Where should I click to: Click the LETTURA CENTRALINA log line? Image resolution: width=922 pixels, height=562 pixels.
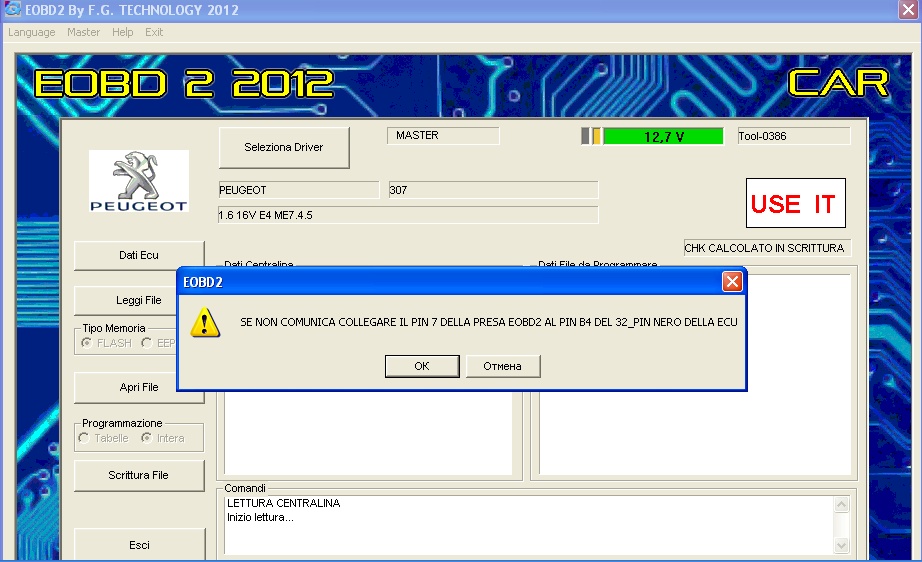[283, 503]
